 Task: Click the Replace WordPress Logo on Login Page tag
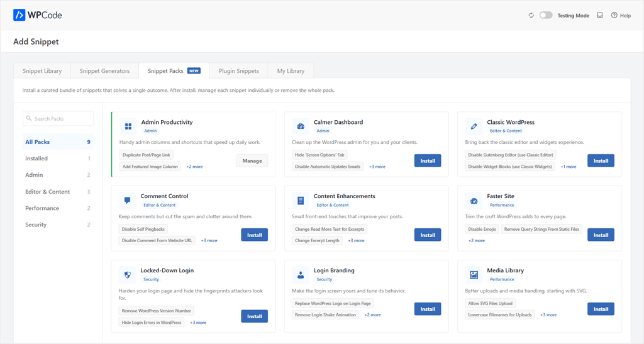(x=333, y=303)
